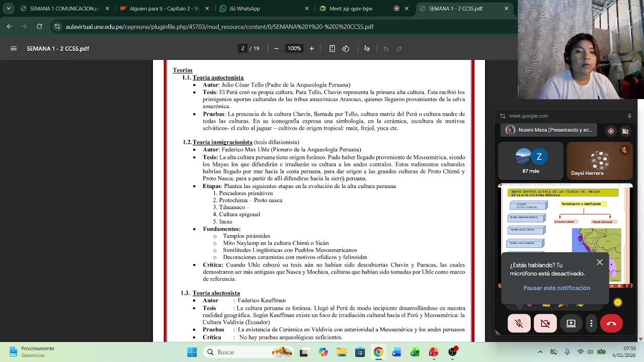Click recording indicator in Meet window
This screenshot has height=362, width=644.
click(611, 131)
